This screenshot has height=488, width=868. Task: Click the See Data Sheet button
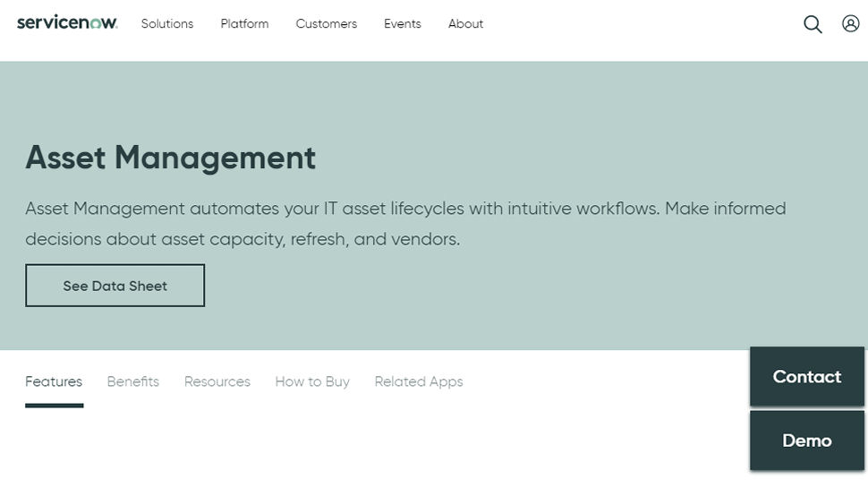pyautogui.click(x=115, y=286)
